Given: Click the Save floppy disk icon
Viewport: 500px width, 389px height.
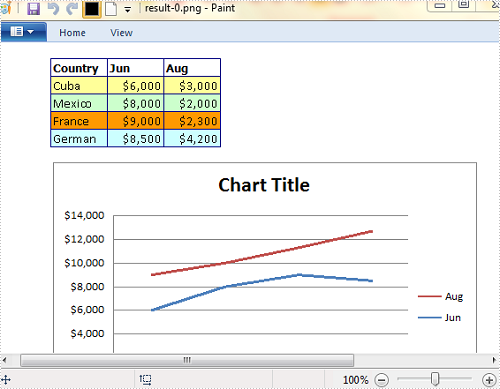Looking at the screenshot, I should click(x=33, y=9).
